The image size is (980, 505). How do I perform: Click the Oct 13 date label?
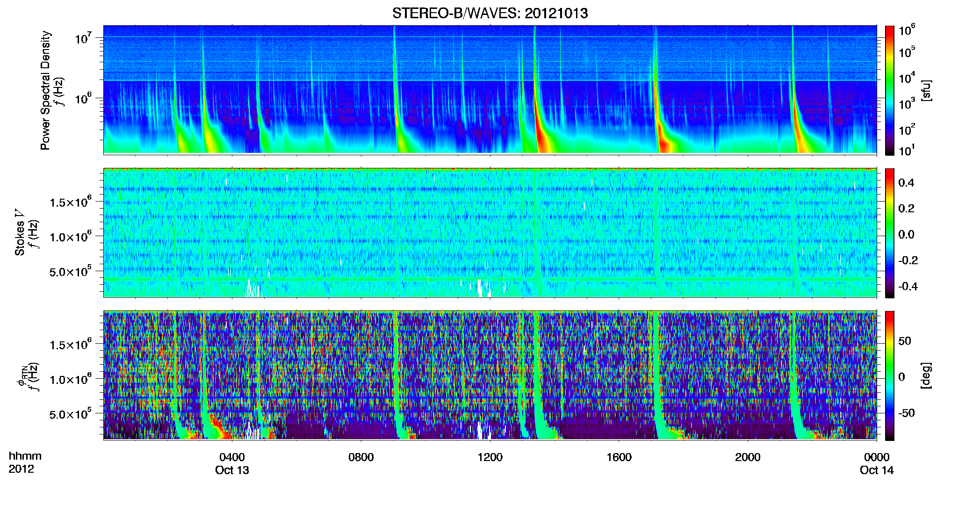click(232, 470)
